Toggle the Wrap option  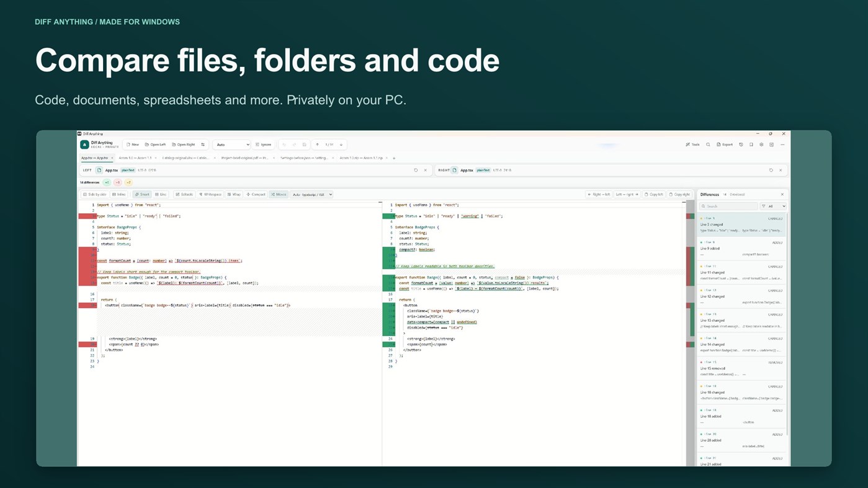[234, 195]
